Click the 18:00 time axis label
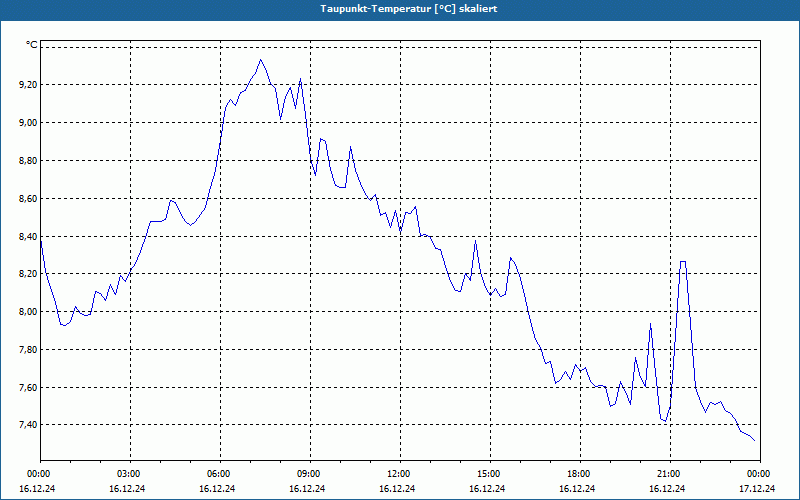 click(580, 474)
